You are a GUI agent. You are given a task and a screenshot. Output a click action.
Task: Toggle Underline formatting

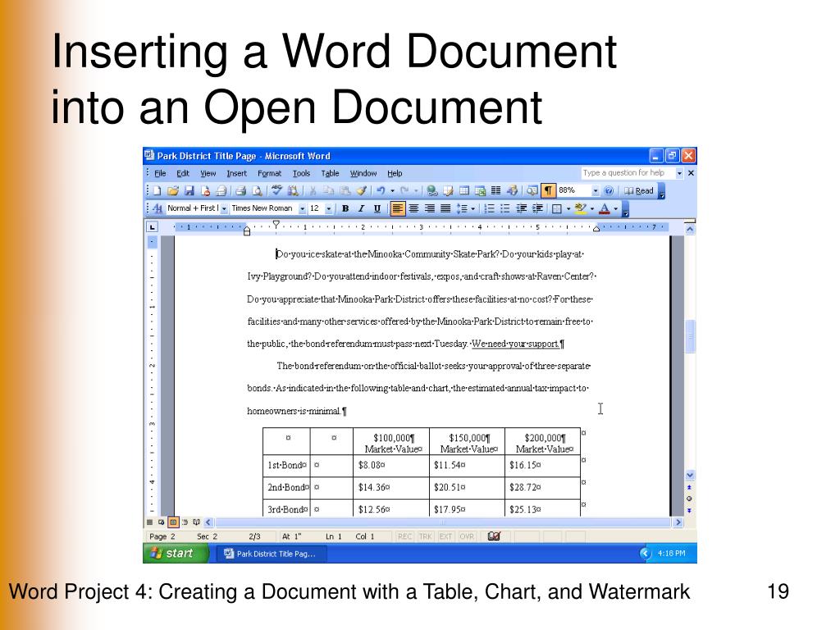377,208
